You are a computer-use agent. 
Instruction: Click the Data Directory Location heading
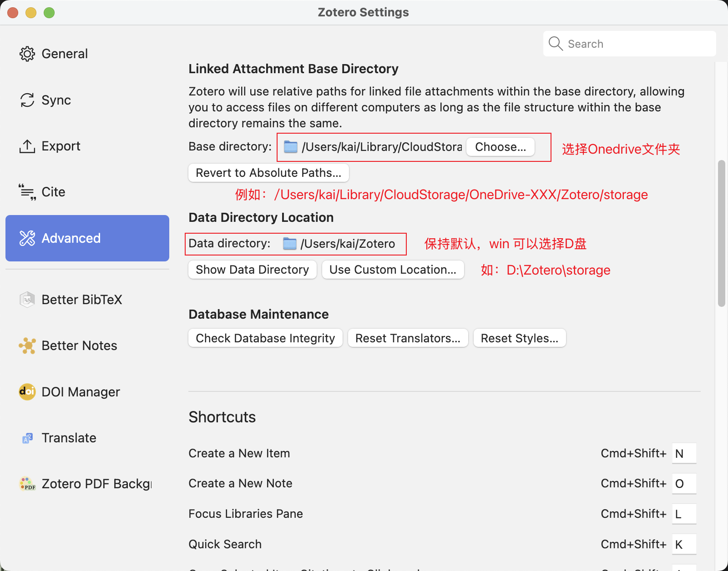pyautogui.click(x=261, y=217)
